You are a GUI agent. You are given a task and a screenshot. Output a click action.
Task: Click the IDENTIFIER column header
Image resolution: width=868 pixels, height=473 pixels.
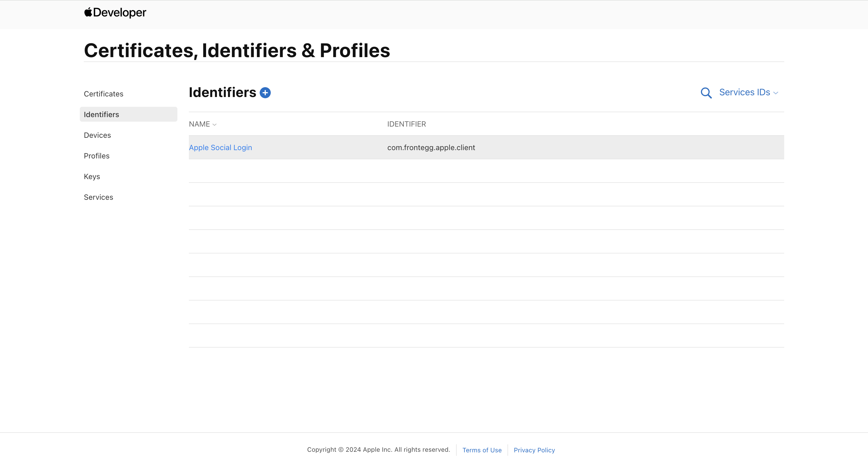pyautogui.click(x=406, y=124)
